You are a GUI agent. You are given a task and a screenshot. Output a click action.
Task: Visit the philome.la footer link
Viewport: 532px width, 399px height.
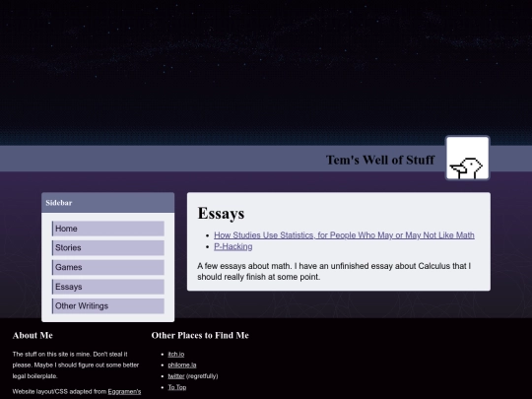182,366
